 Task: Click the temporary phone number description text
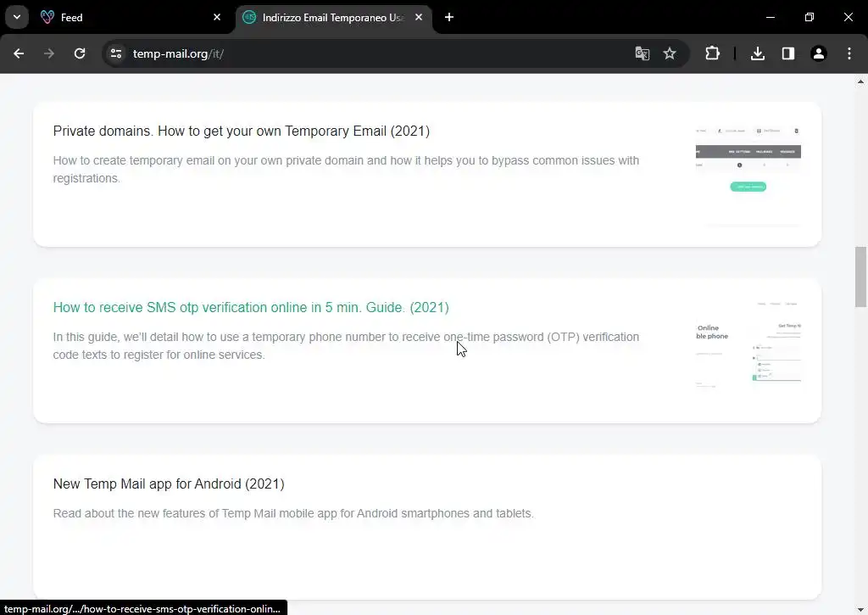(346, 346)
